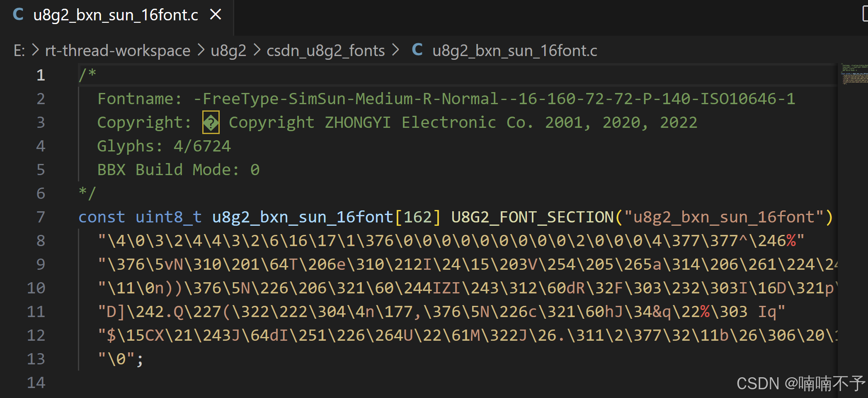Image resolution: width=868 pixels, height=398 pixels.
Task: Select the u8g2_bxn_sun_16font.c breadcrumb item
Action: (514, 50)
